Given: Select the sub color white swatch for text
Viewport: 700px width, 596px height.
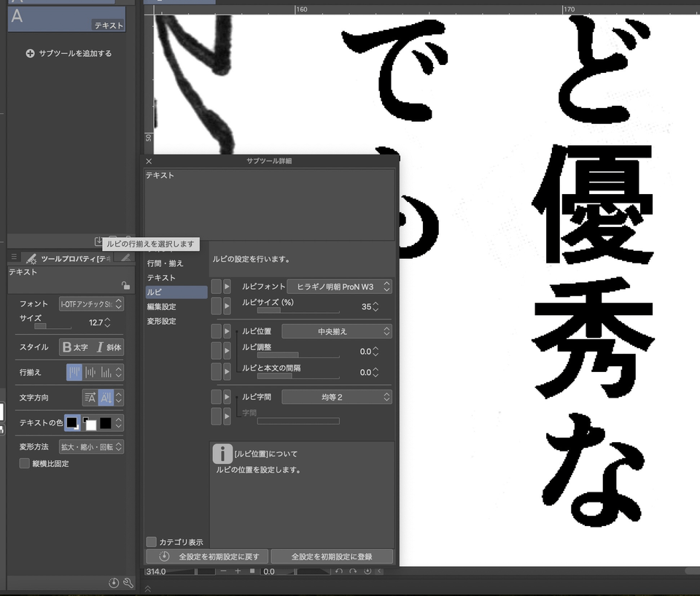Looking at the screenshot, I should point(89,423).
